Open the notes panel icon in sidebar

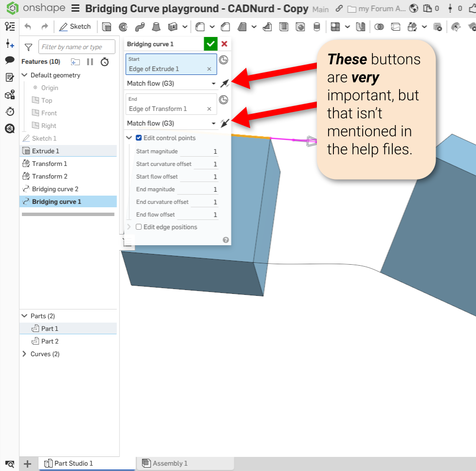click(x=10, y=77)
